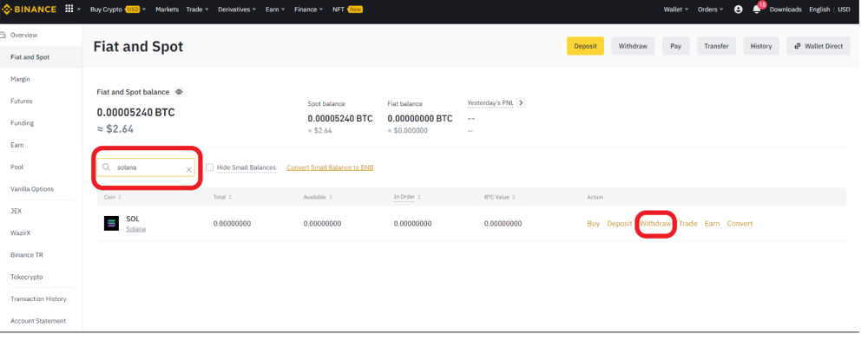Go to wallet Overview in sidebar

[23, 35]
